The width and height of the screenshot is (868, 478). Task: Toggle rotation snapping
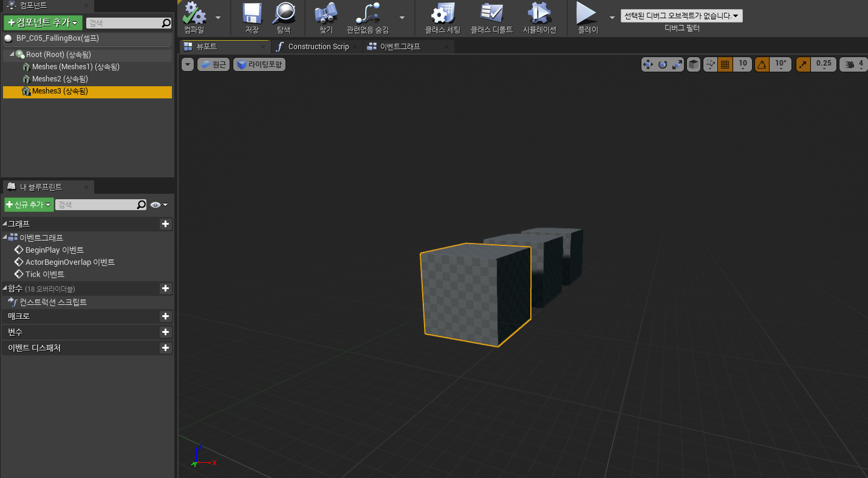[x=762, y=64]
